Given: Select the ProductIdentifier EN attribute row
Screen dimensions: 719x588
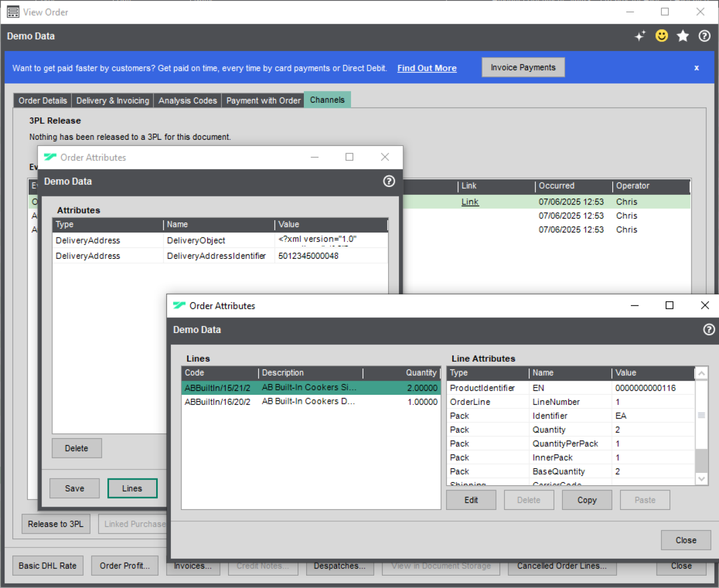Looking at the screenshot, I should pyautogui.click(x=571, y=388).
